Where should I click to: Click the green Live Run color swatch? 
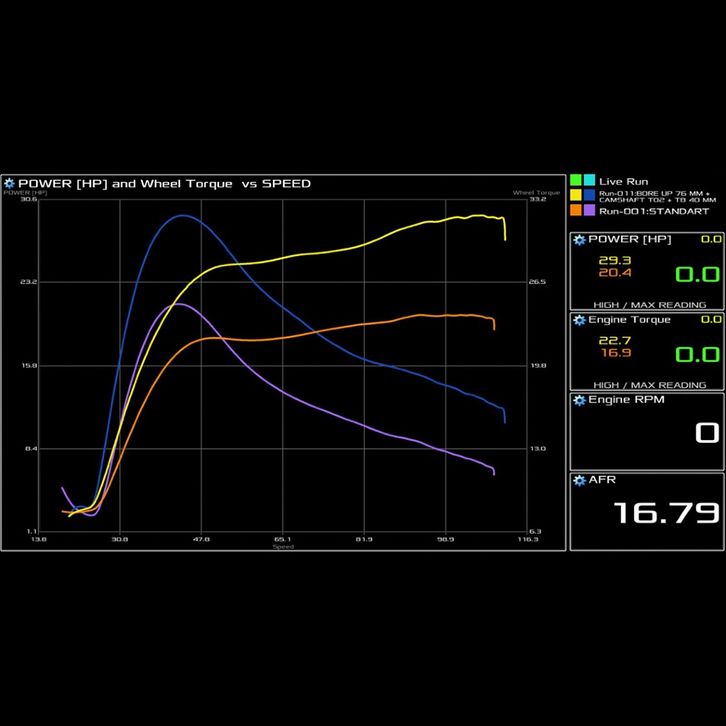[576, 181]
